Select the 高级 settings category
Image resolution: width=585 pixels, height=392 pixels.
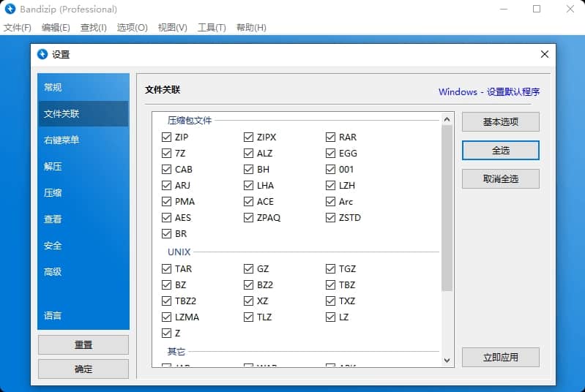(x=83, y=271)
